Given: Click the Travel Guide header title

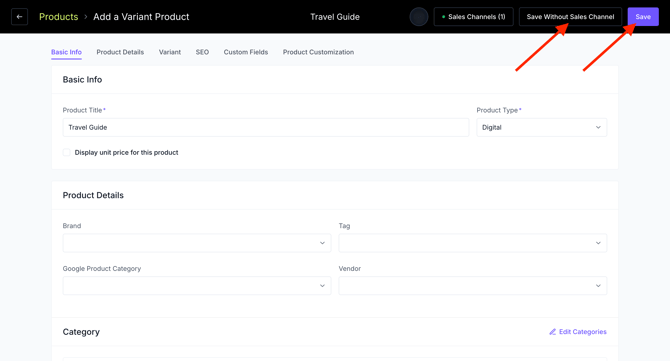Looking at the screenshot, I should coord(335,17).
